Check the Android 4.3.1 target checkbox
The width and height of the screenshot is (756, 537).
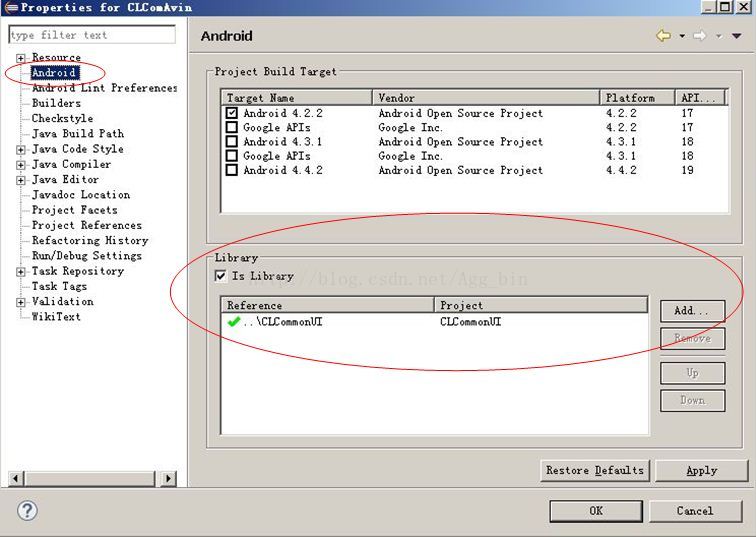point(232,141)
